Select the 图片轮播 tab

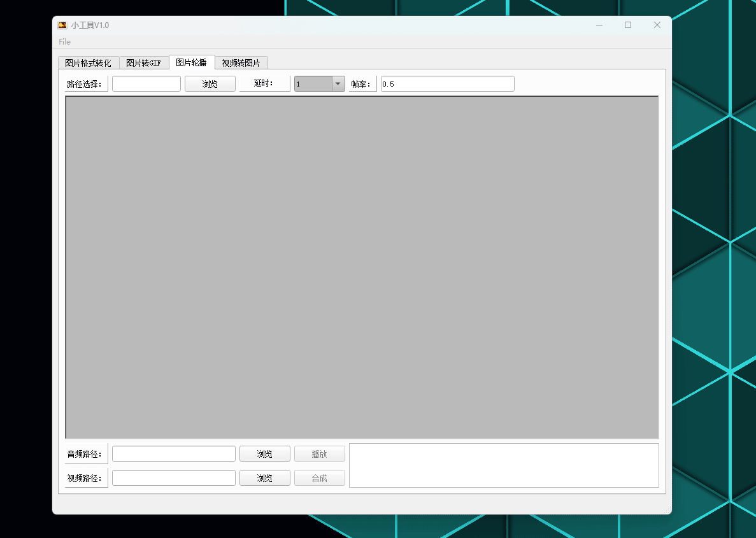pos(192,62)
